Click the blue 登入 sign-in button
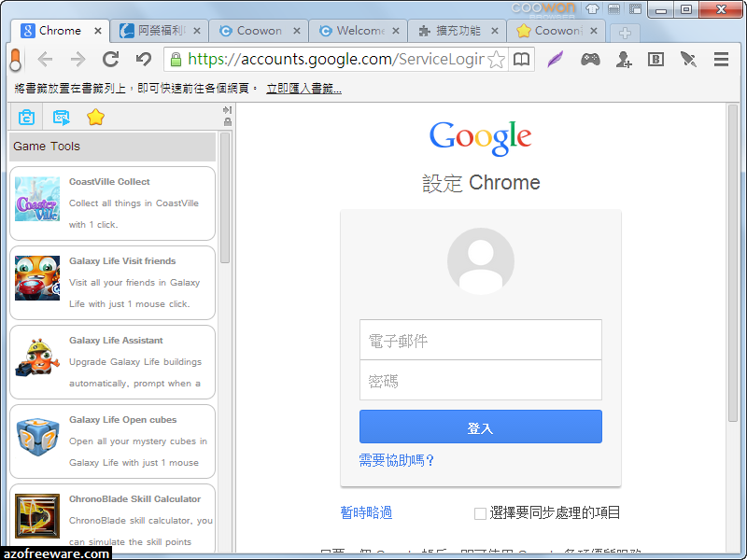The width and height of the screenshot is (747, 560). click(x=481, y=427)
